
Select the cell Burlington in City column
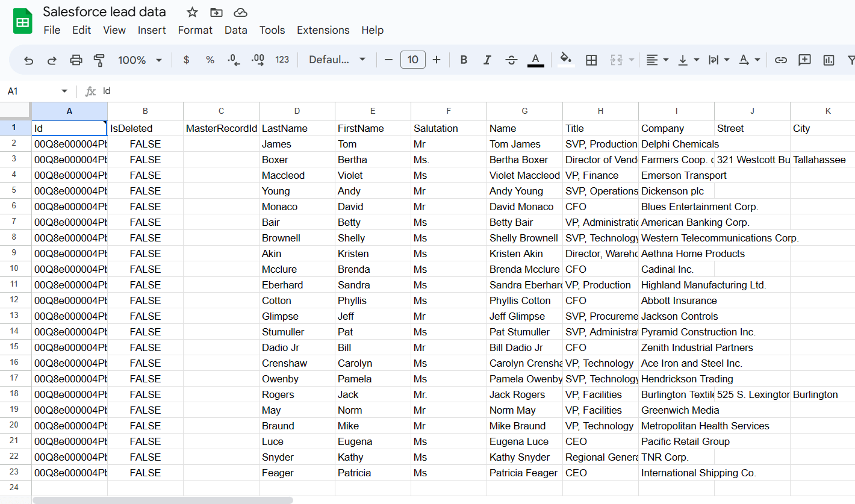[x=822, y=394]
